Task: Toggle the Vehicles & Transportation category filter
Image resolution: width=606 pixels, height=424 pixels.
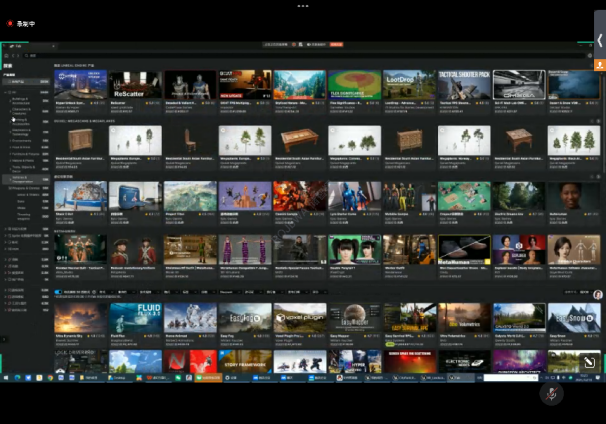Action: point(11,179)
